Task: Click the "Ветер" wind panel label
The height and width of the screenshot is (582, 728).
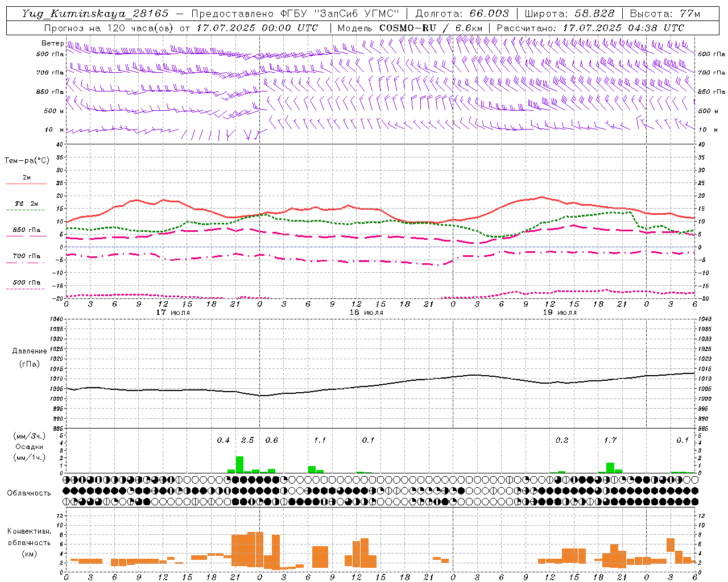Action: tap(52, 43)
